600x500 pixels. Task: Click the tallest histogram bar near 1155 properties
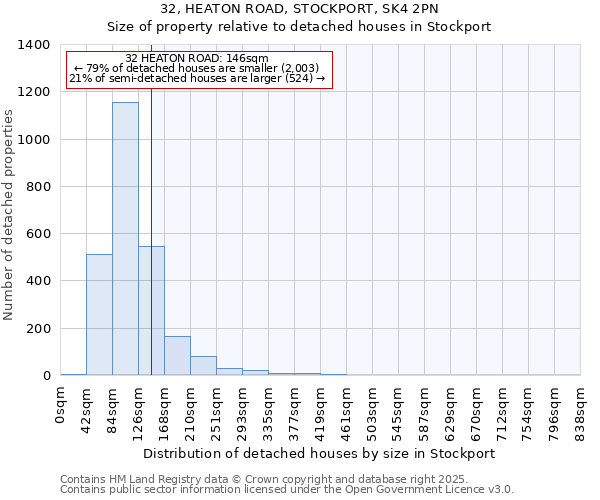(x=125, y=240)
